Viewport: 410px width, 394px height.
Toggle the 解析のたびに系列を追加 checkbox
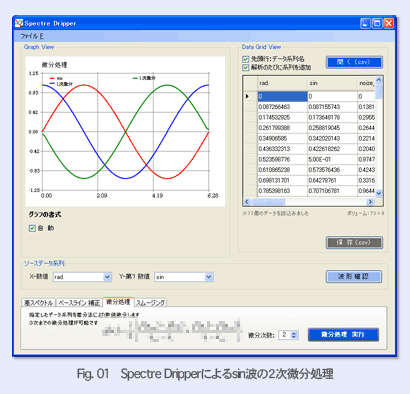click(246, 68)
